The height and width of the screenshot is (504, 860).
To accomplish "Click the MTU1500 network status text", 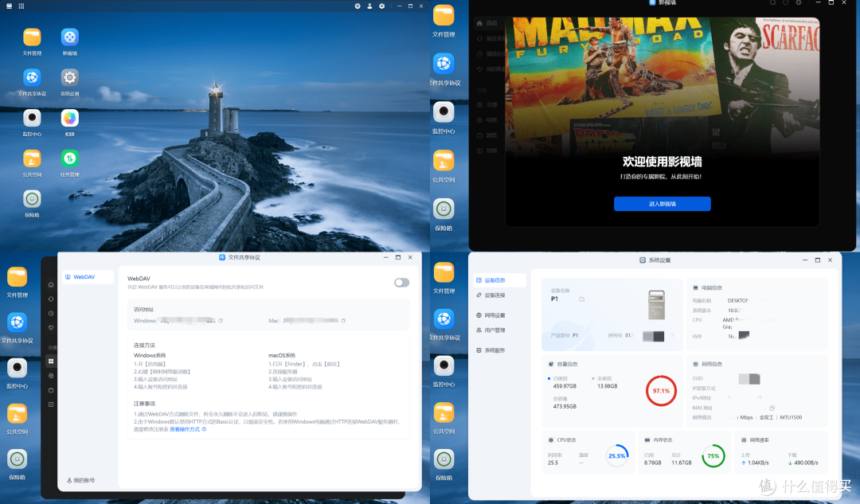I will click(791, 417).
